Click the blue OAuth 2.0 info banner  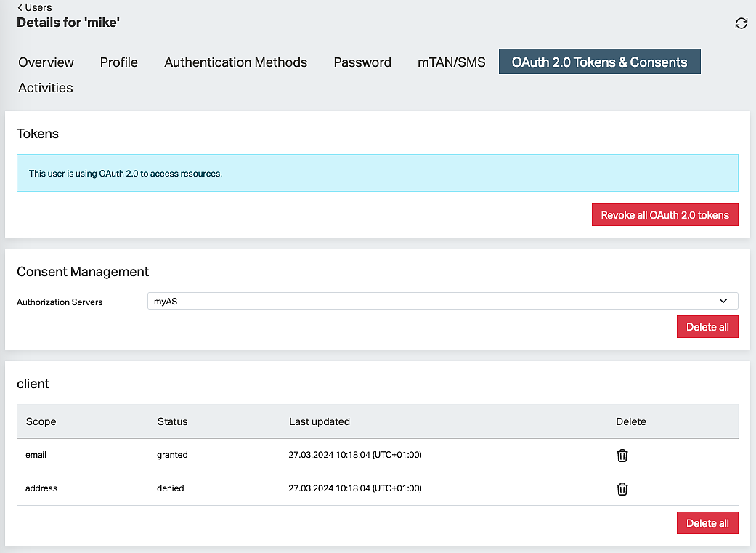tap(377, 173)
